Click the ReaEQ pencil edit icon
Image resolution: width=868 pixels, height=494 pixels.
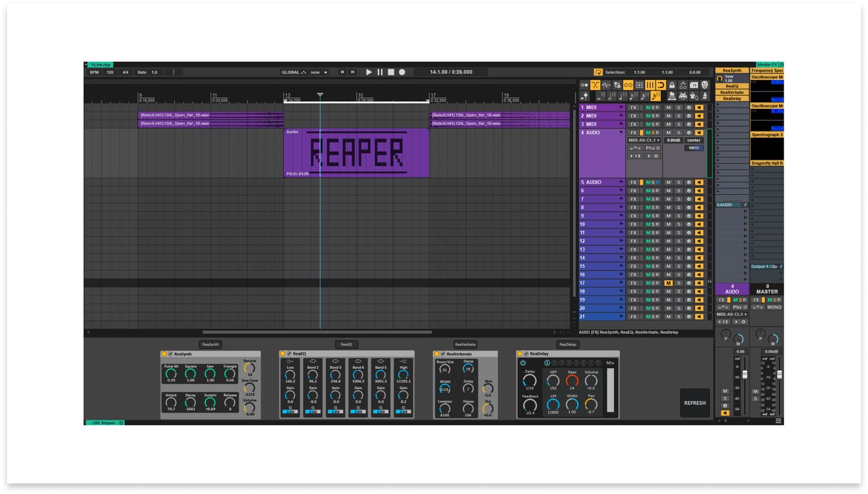click(x=289, y=354)
